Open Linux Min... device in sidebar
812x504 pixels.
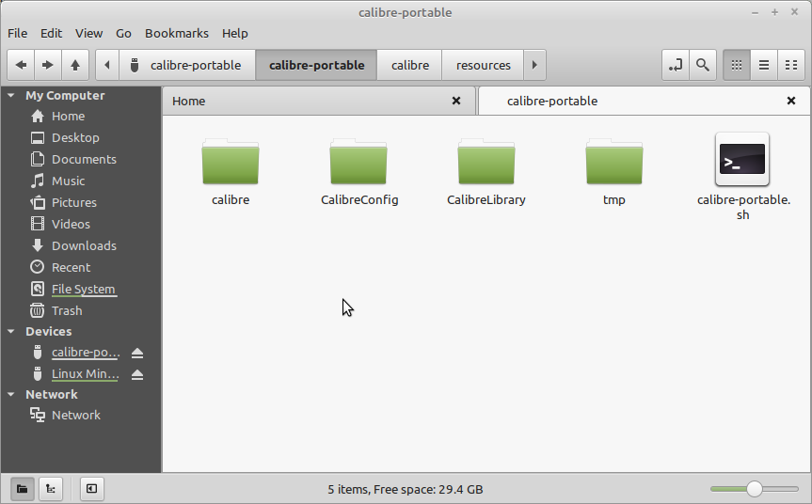pos(85,374)
